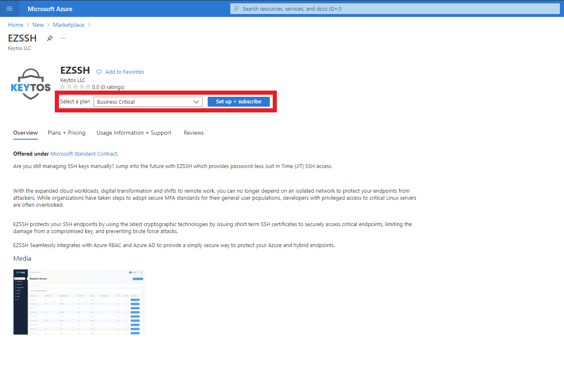Switch to the Plans + Pricing tab
This screenshot has width=564, height=392.
[66, 133]
